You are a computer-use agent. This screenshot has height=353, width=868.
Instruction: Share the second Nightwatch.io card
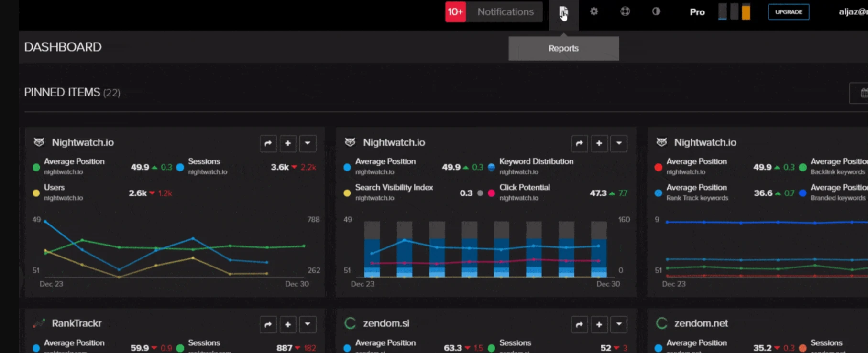pyautogui.click(x=579, y=143)
